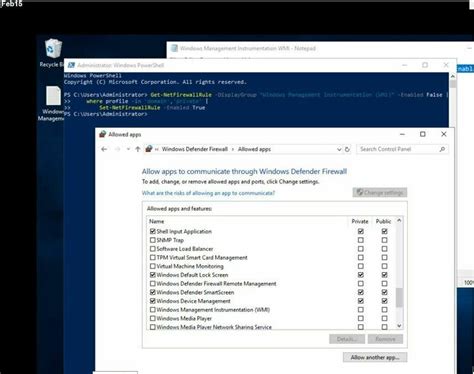Maximize the PowerShell window

click(x=425, y=65)
